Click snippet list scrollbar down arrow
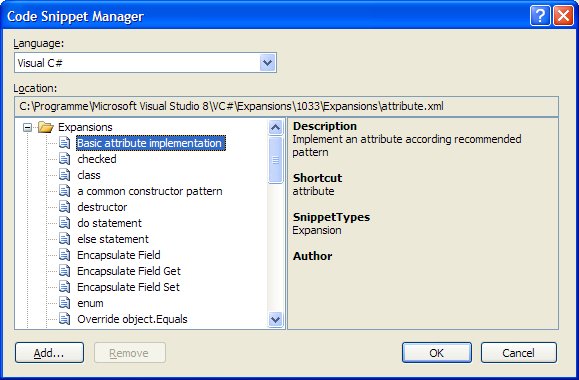579x380 pixels. 275,319
